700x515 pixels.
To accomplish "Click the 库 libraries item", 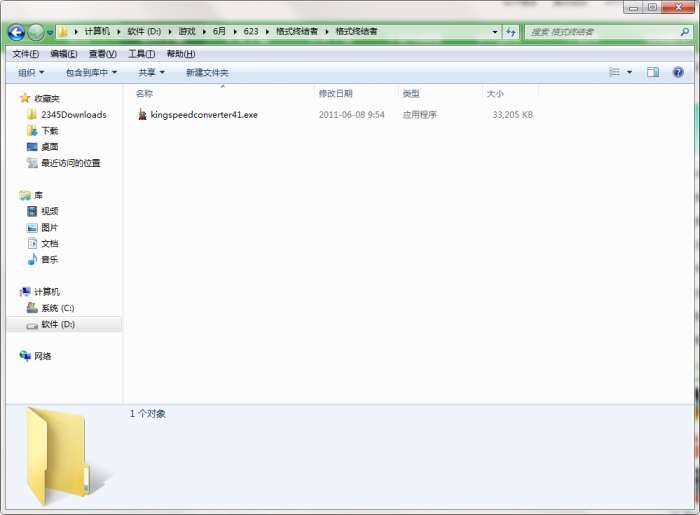I will click(38, 195).
